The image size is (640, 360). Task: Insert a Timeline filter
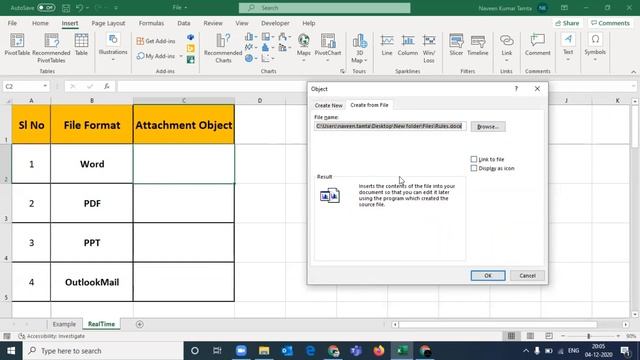point(478,45)
